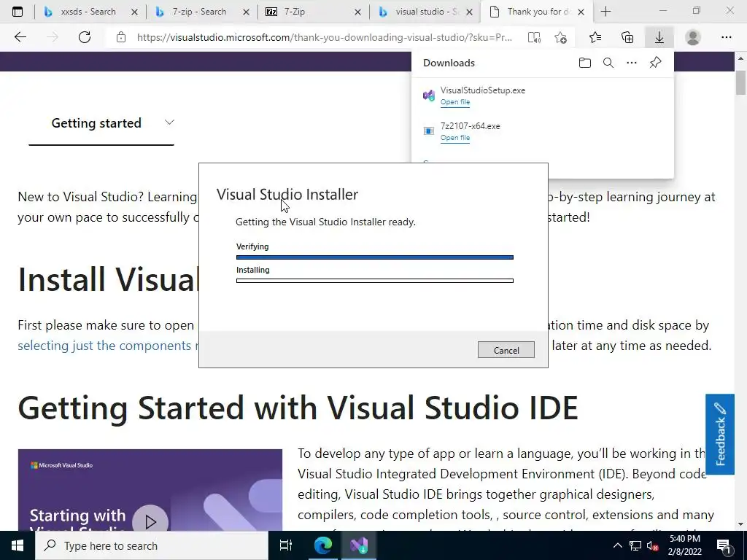Refresh the current page

(x=85, y=37)
